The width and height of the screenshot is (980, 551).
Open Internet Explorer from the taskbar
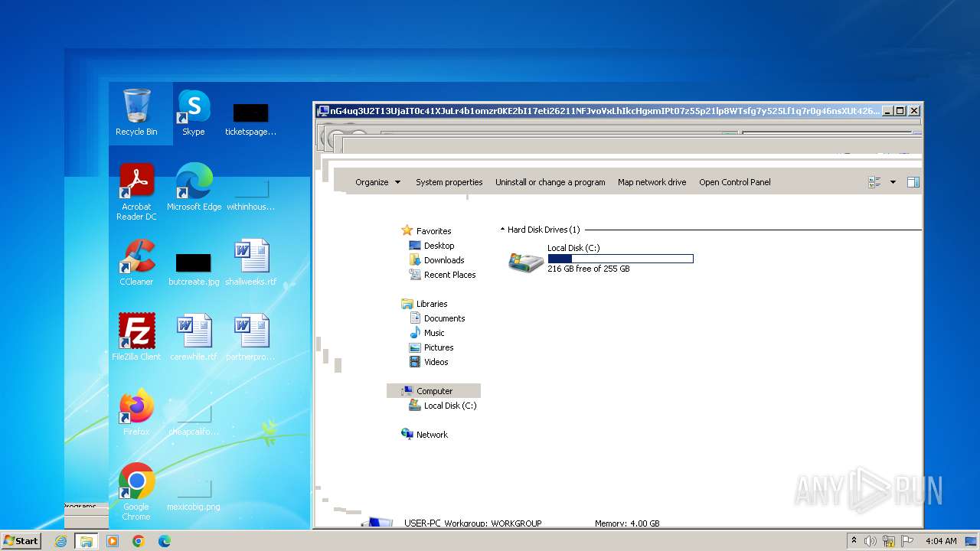pos(60,541)
